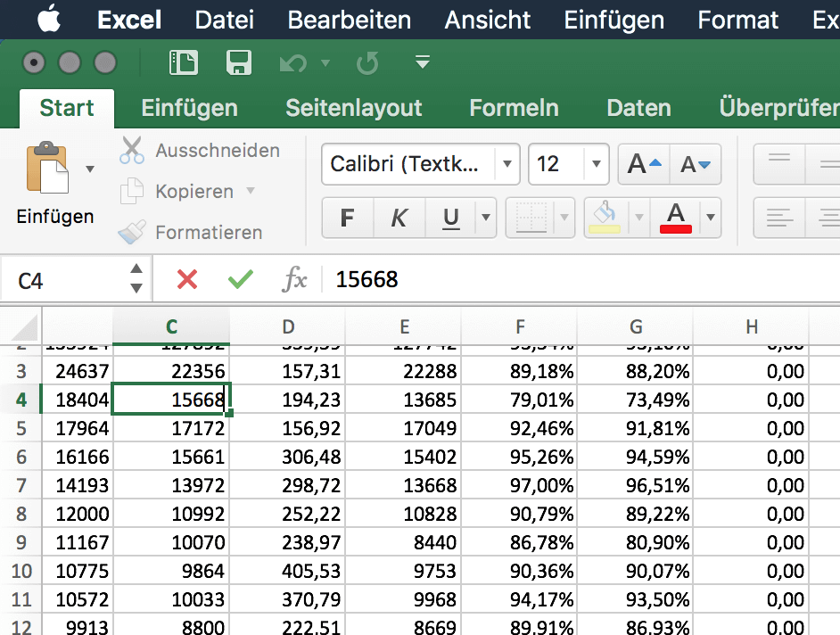
Task: Select column F header
Action: point(520,326)
